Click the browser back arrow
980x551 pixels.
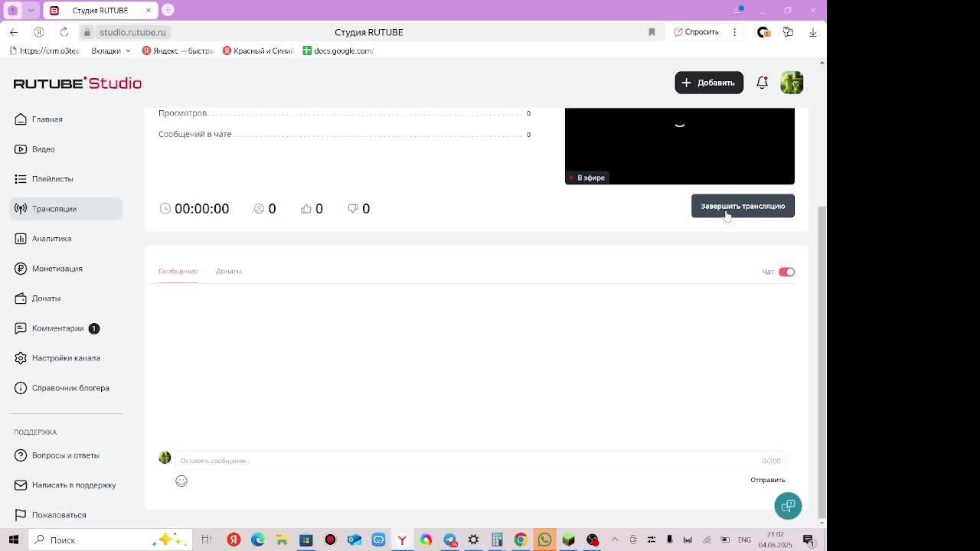click(14, 32)
